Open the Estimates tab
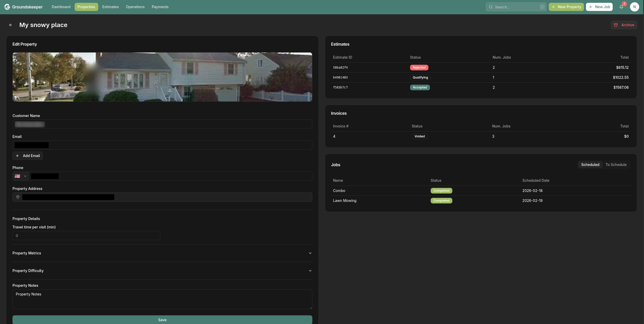644x324 pixels. tap(110, 7)
